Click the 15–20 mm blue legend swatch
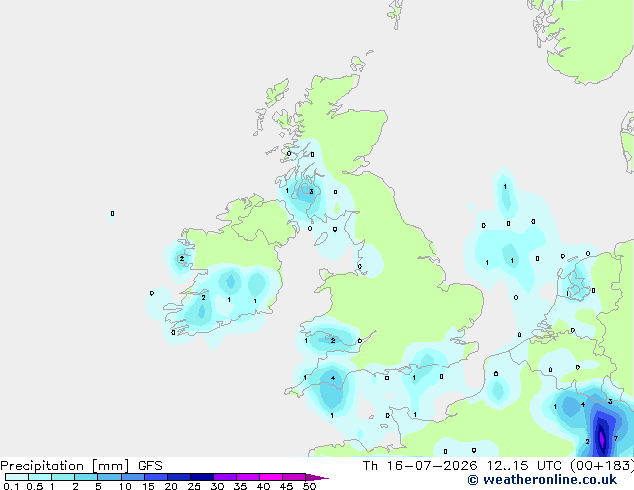Image resolution: width=634 pixels, height=490 pixels. point(156,477)
